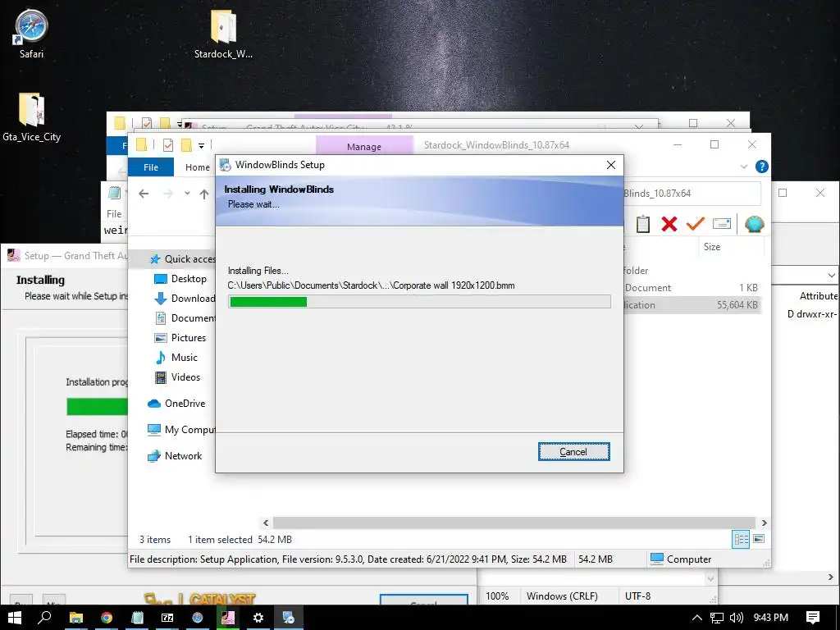Click the 55,604 KB size cell
The image size is (840, 630).
coord(737,305)
